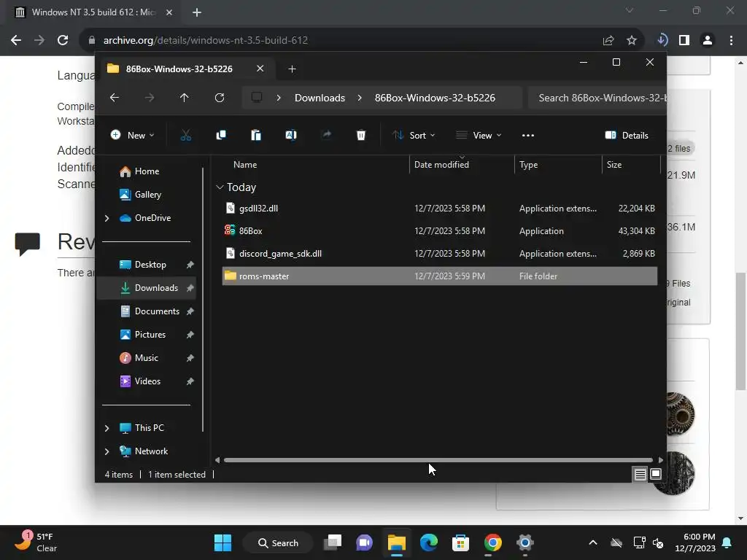Refresh the Explorer folder view
Image resolution: width=747 pixels, height=560 pixels.
pos(220,98)
